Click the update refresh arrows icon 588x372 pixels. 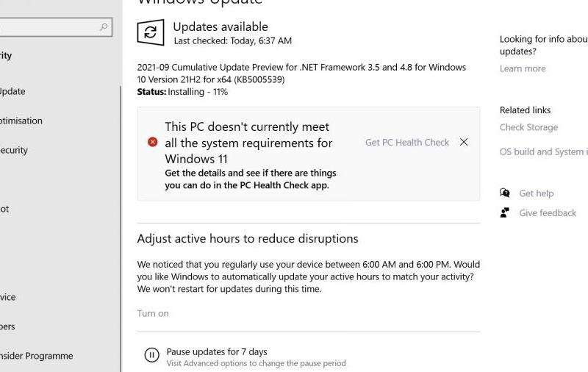pos(151,32)
